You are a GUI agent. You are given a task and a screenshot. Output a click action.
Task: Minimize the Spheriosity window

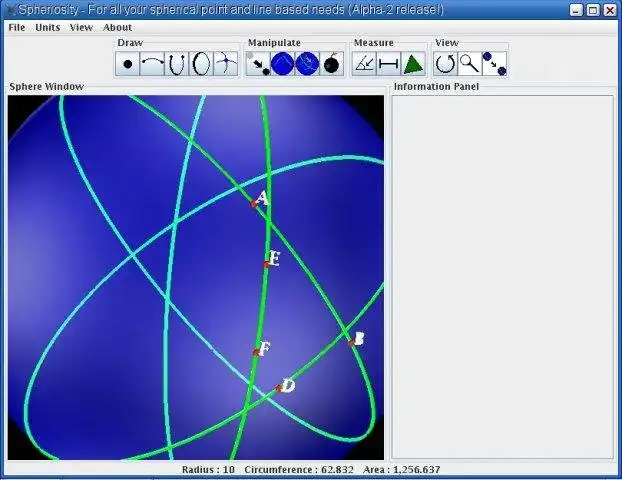[576, 10]
